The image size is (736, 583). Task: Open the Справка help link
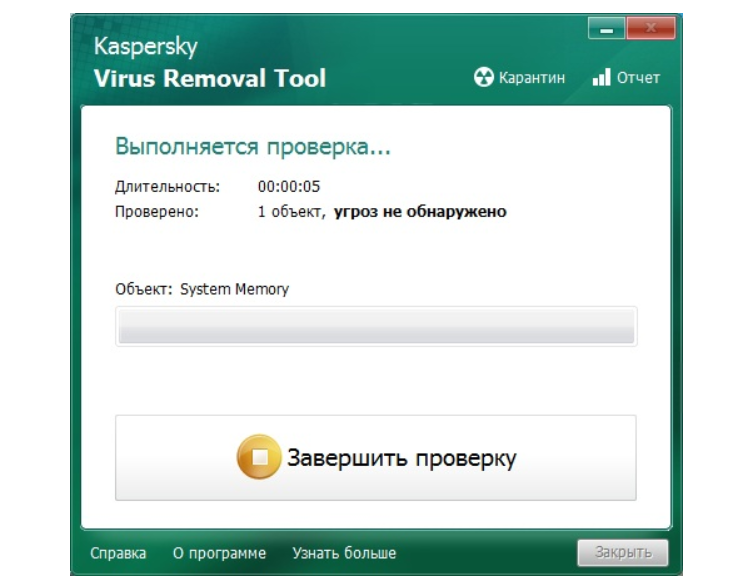click(118, 553)
